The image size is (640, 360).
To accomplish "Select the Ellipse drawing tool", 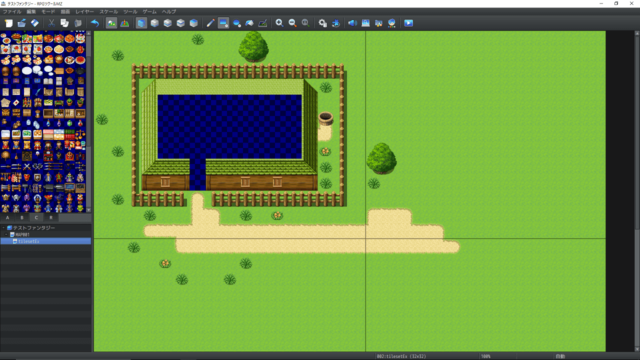I will click(x=236, y=23).
